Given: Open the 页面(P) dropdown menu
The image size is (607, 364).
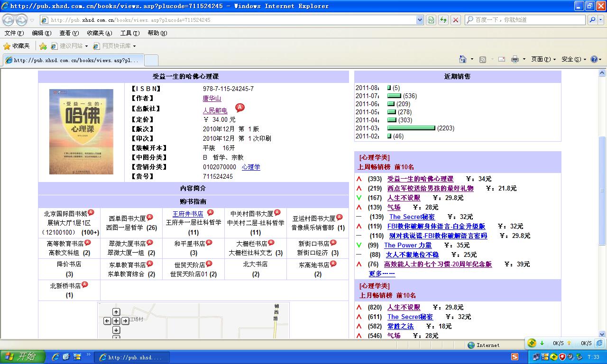Looking at the screenshot, I should pyautogui.click(x=543, y=59).
